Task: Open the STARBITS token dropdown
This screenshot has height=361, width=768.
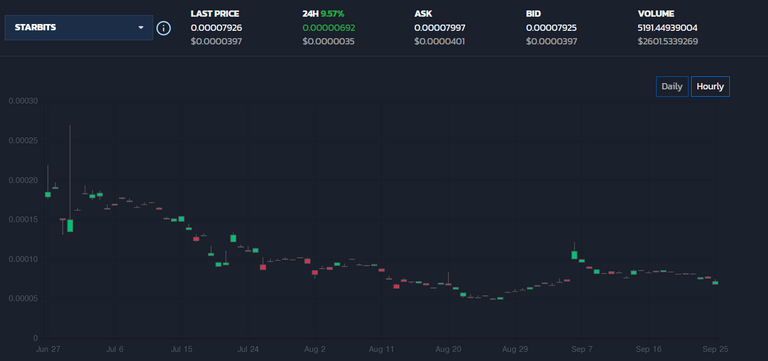Action: [78, 27]
